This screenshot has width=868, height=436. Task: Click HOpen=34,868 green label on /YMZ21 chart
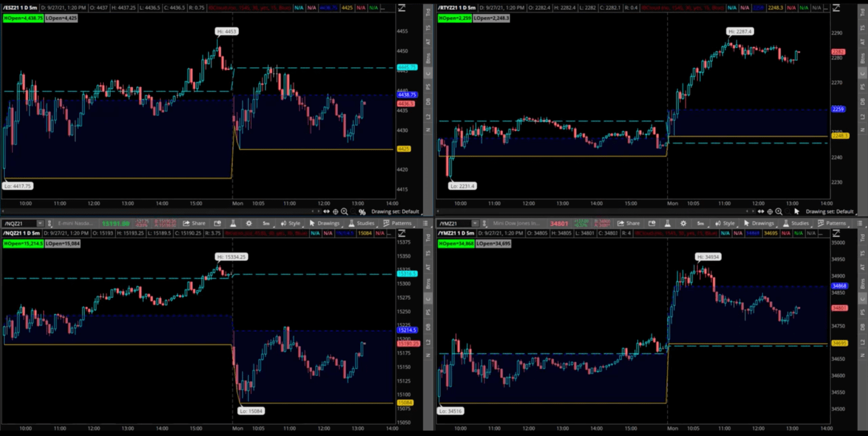point(456,243)
